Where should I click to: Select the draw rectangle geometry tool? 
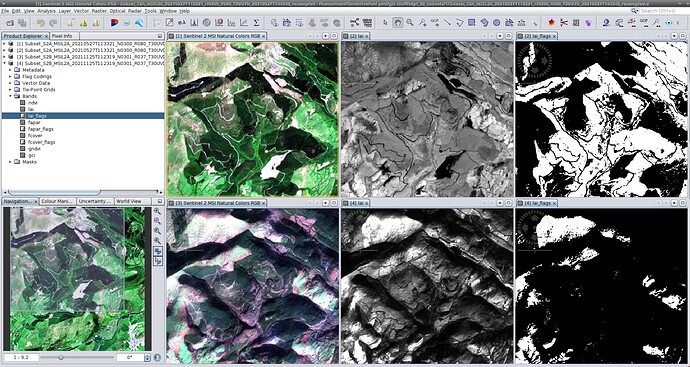coord(471,22)
